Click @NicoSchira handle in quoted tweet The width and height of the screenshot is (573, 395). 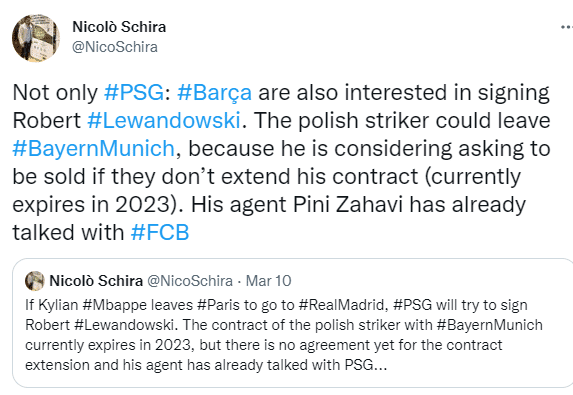(190, 281)
